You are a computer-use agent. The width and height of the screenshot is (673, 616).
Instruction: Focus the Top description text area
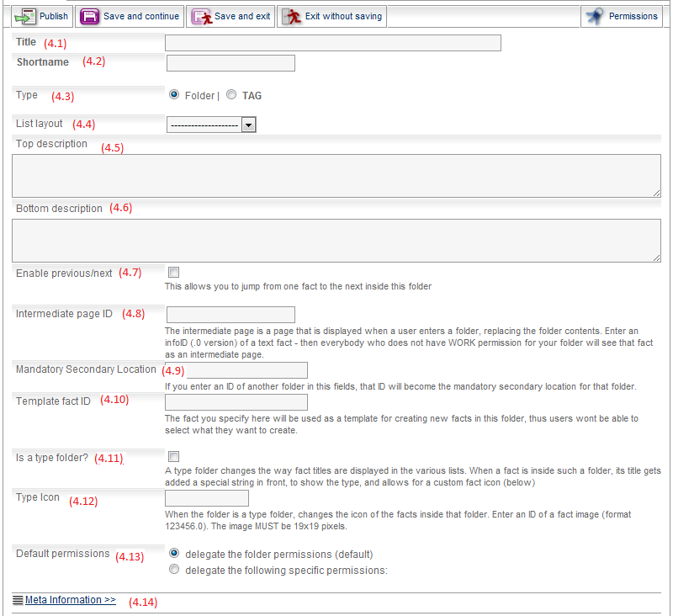click(336, 175)
